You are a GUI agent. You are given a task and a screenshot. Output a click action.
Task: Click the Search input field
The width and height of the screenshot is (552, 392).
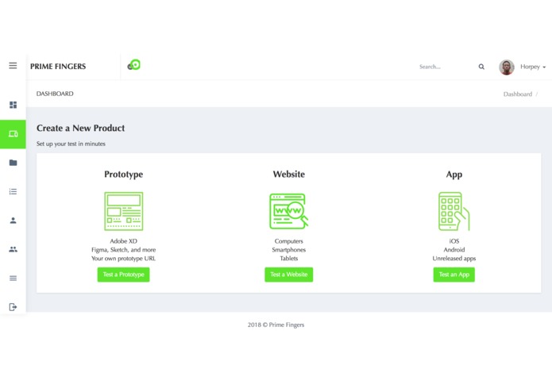click(446, 67)
